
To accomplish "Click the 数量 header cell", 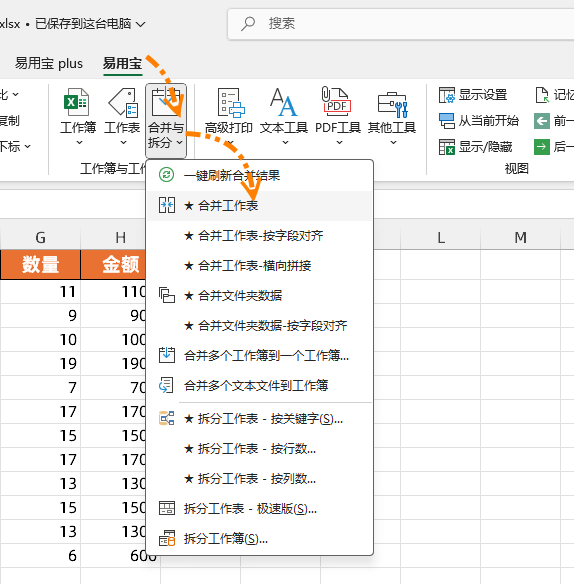I will coord(40,264).
